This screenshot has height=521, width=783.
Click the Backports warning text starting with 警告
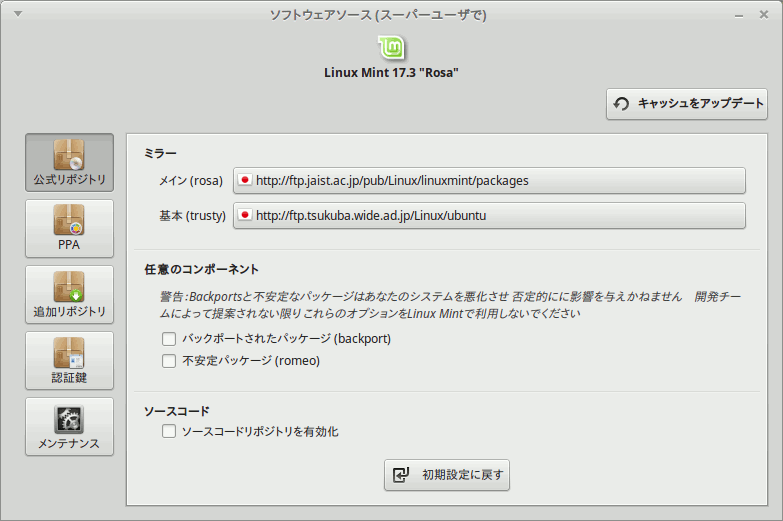click(x=450, y=305)
